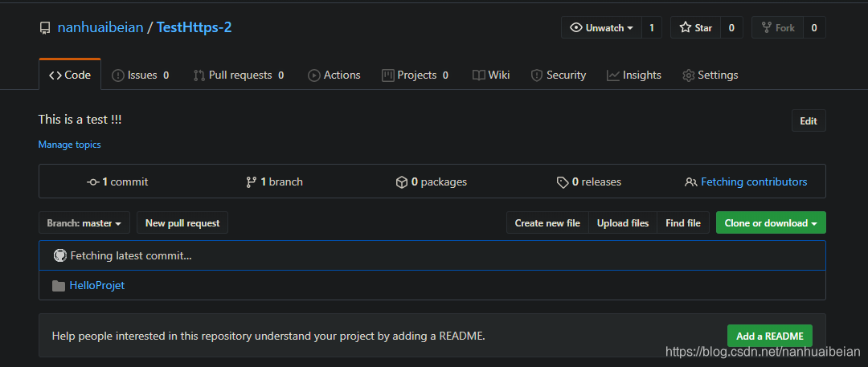
Task: Open the Security tab
Action: click(559, 75)
